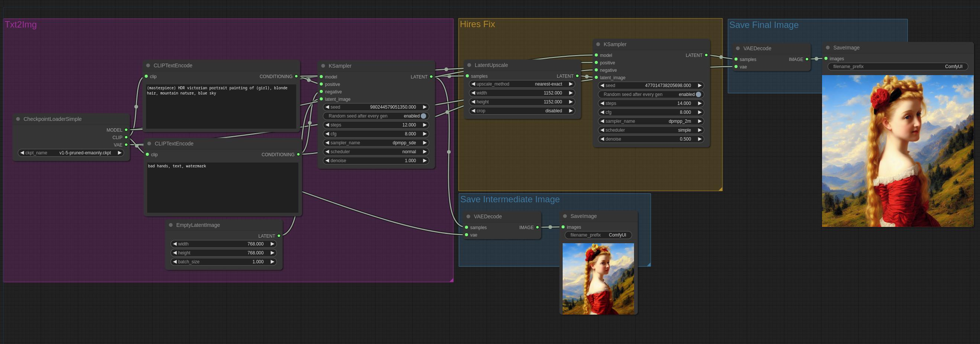Click the Hires Fix group resize corner
This screenshot has width=980, height=344.
pyautogui.click(x=720, y=188)
